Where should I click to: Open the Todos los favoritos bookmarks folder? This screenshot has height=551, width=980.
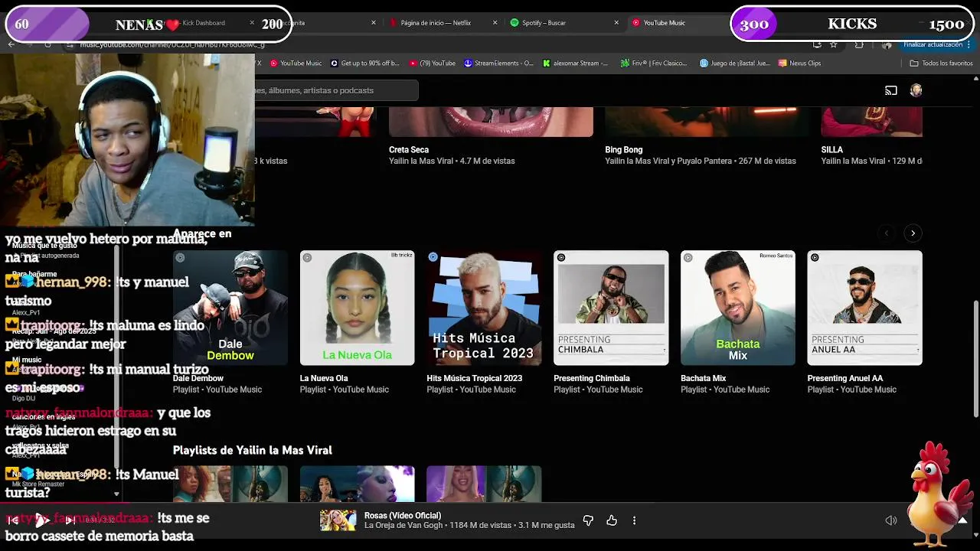click(941, 64)
